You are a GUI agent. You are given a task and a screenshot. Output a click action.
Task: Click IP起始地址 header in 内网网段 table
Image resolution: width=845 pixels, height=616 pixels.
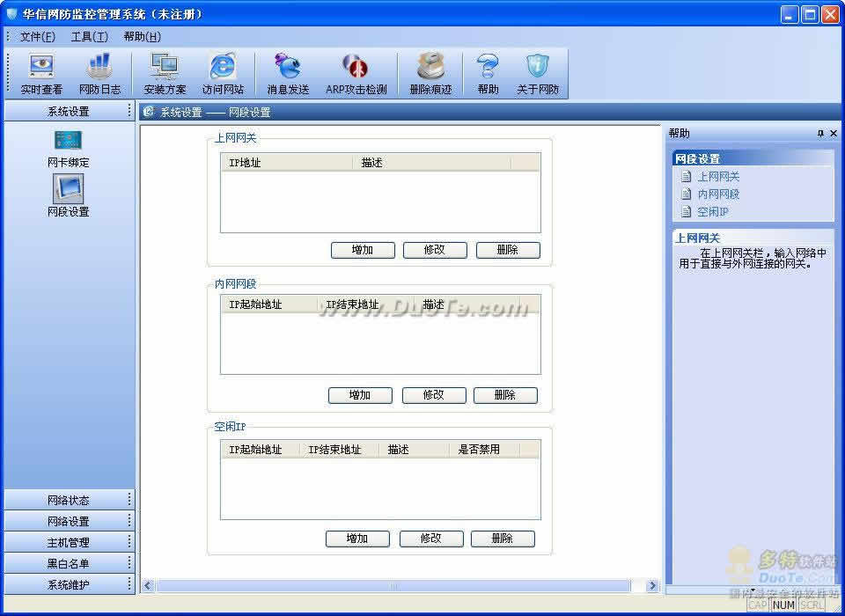pos(269,304)
